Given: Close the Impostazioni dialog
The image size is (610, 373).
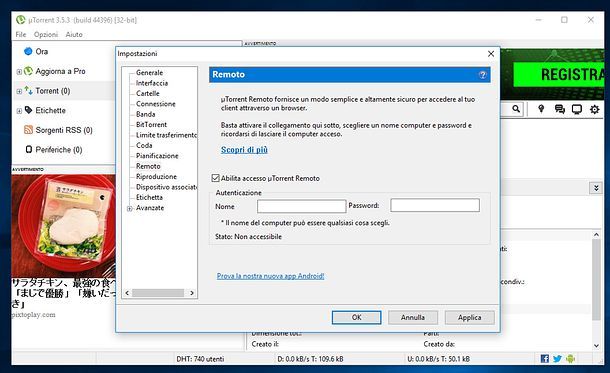Looking at the screenshot, I should [x=491, y=54].
